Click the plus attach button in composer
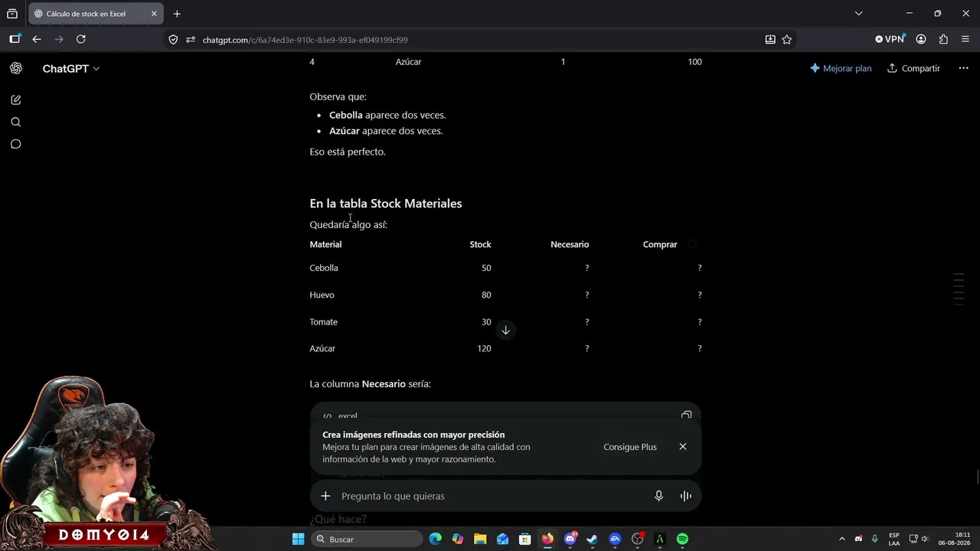The width and height of the screenshot is (980, 551). pos(325,496)
